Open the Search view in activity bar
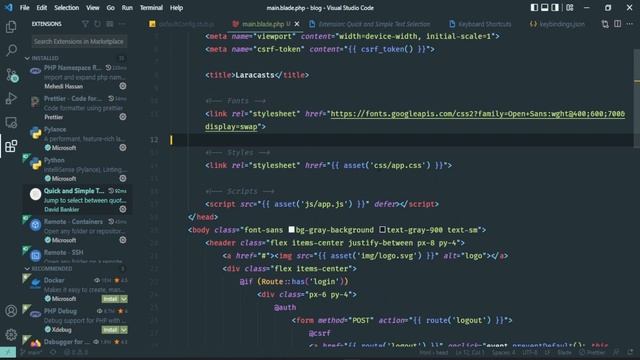Image resolution: width=640 pixels, height=360 pixels. [x=11, y=51]
